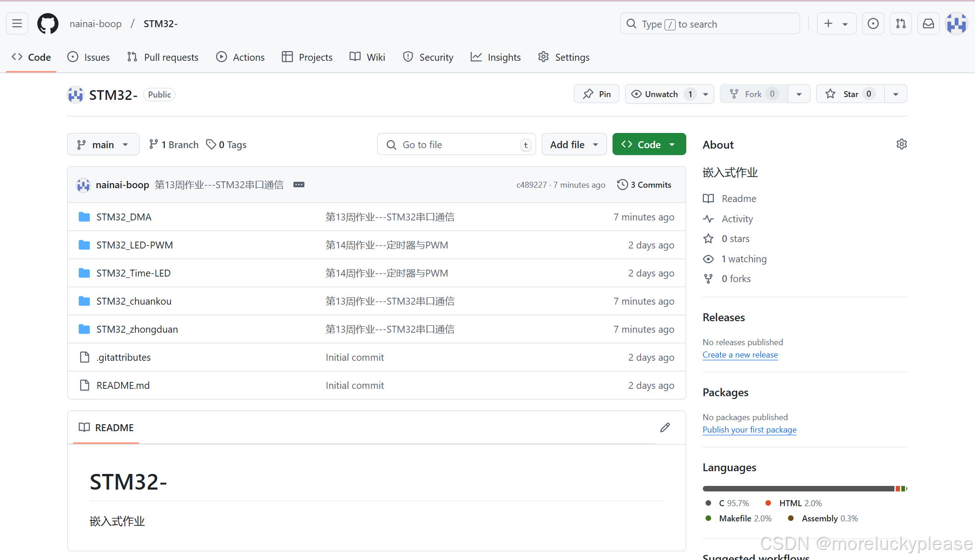Image resolution: width=975 pixels, height=560 pixels.
Task: Unwatch the repository
Action: coord(661,94)
